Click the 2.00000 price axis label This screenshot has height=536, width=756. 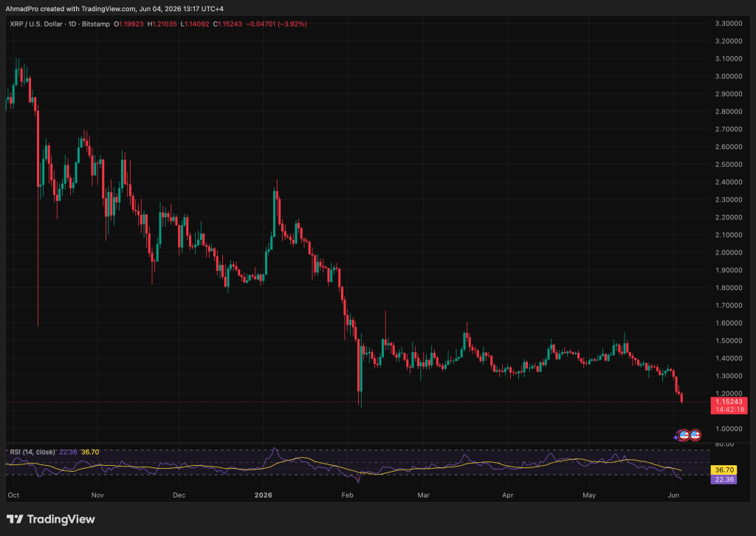point(729,252)
